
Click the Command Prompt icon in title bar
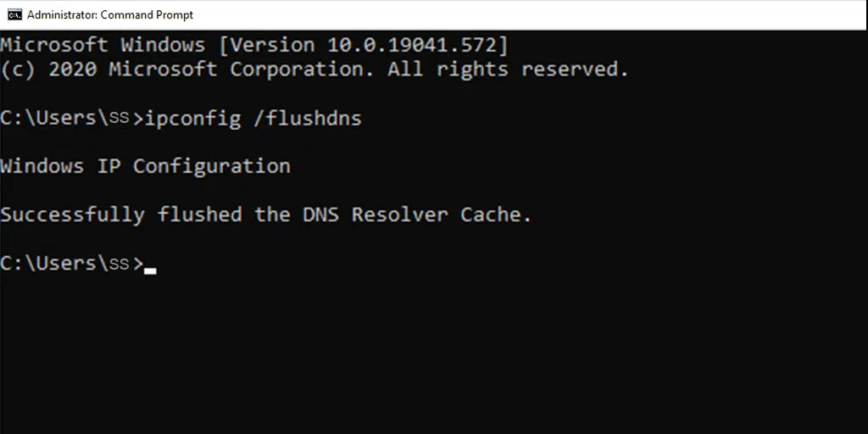coord(14,14)
